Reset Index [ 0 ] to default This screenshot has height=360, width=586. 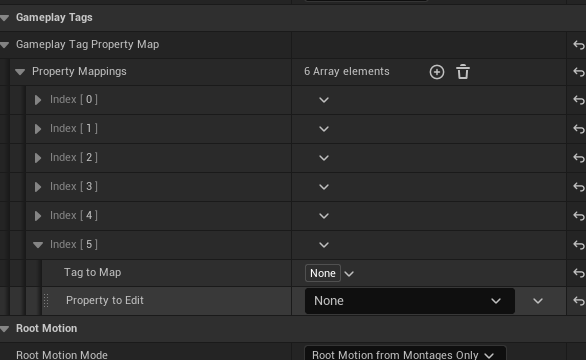(x=579, y=100)
